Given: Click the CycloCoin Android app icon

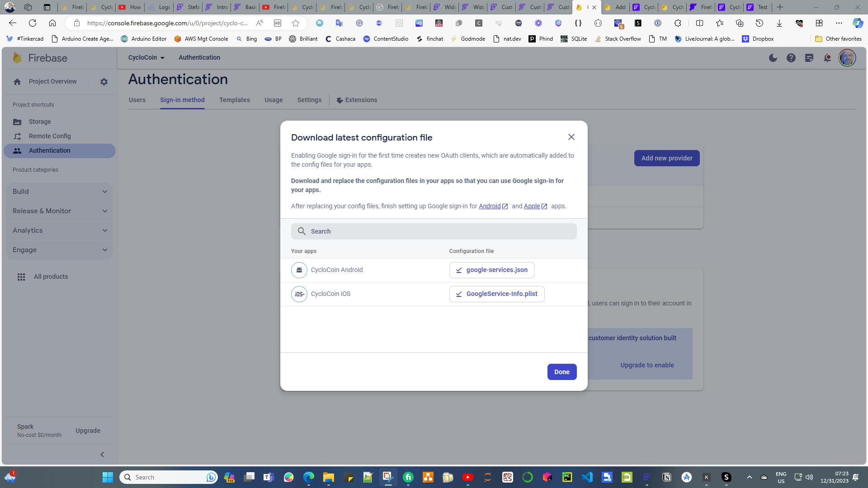Looking at the screenshot, I should [x=299, y=270].
